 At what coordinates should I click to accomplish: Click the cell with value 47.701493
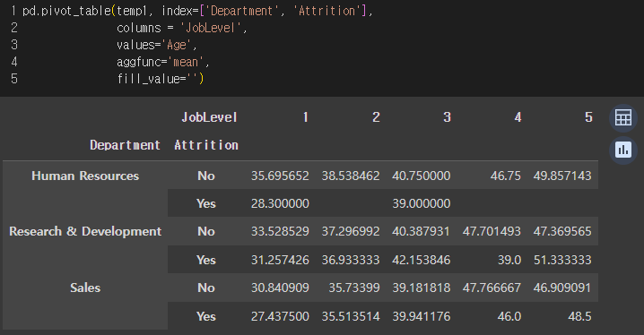[492, 231]
